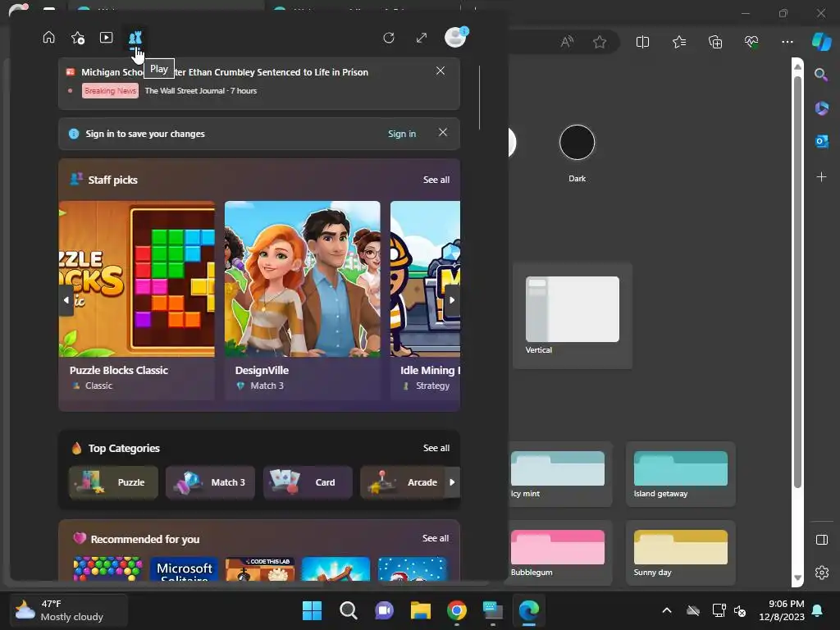The height and width of the screenshot is (630, 840).
Task: Open Google Chrome from the taskbar
Action: tap(456, 610)
